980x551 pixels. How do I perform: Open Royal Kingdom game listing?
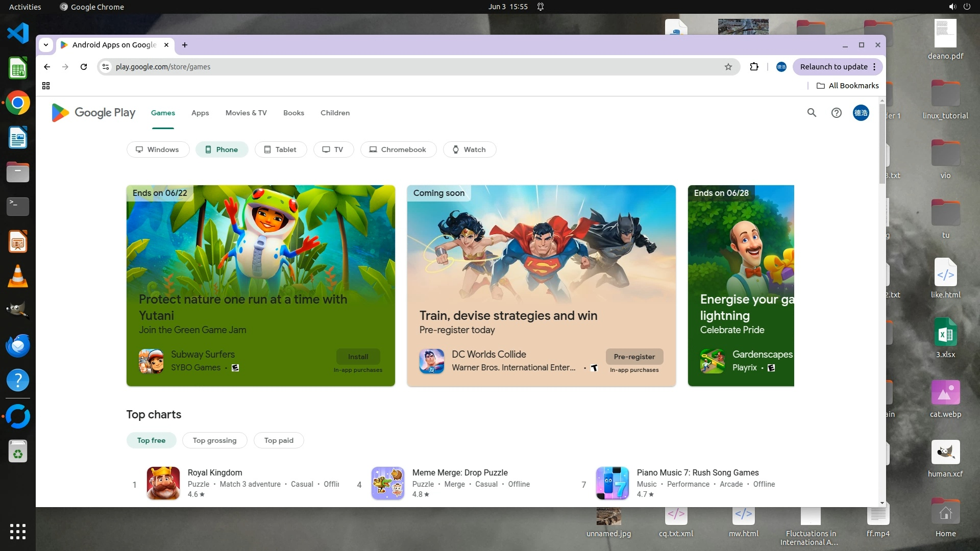(215, 472)
